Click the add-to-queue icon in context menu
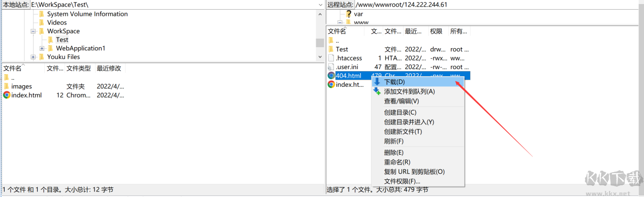The height and width of the screenshot is (197, 644). pos(377,91)
